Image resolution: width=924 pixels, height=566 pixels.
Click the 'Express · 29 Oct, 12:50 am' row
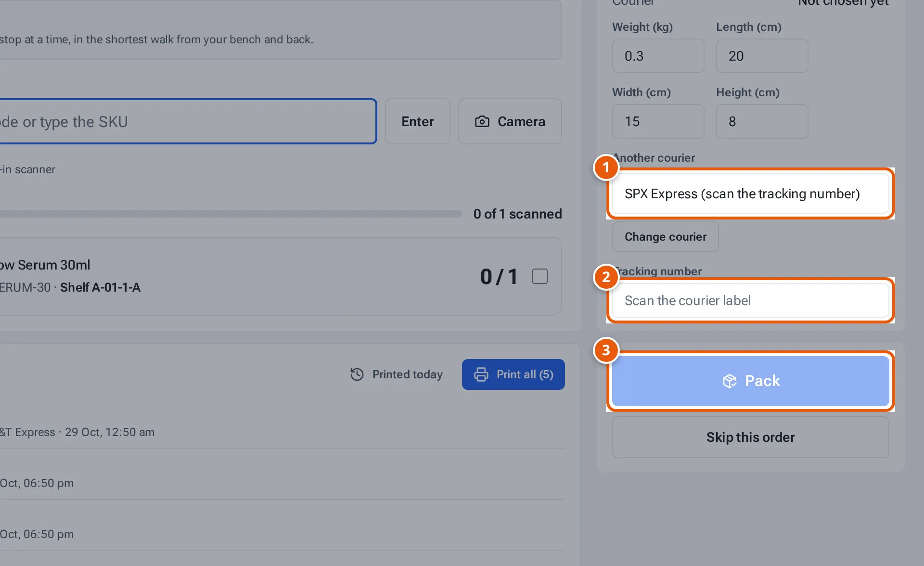282,432
